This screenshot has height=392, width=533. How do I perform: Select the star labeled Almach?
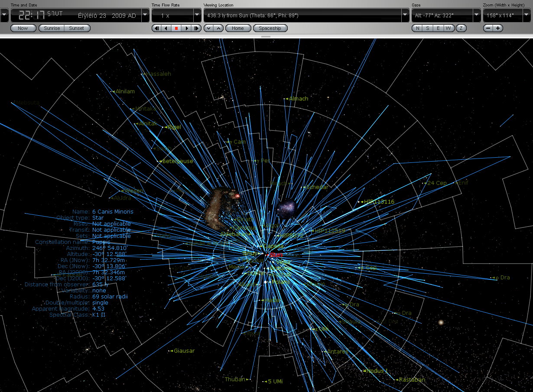(x=299, y=99)
